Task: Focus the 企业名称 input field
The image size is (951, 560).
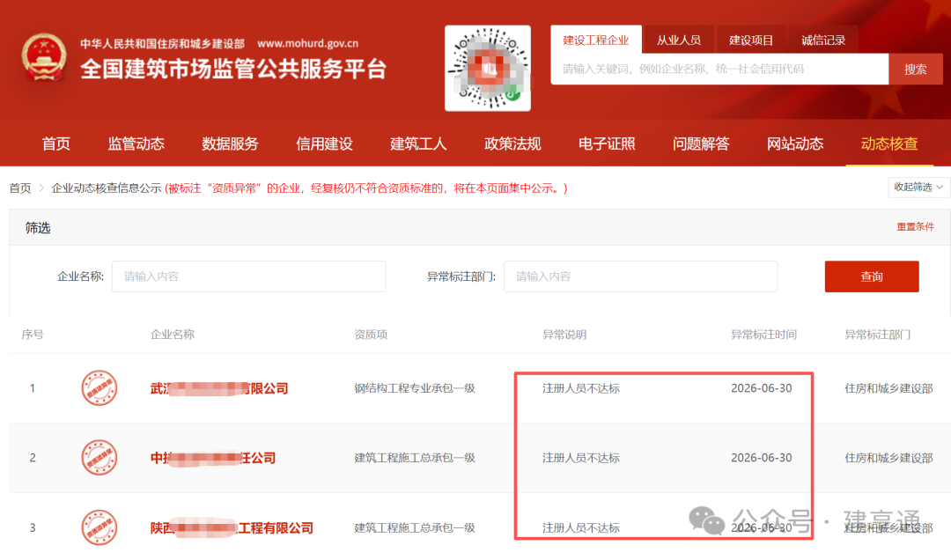Action: [x=248, y=276]
